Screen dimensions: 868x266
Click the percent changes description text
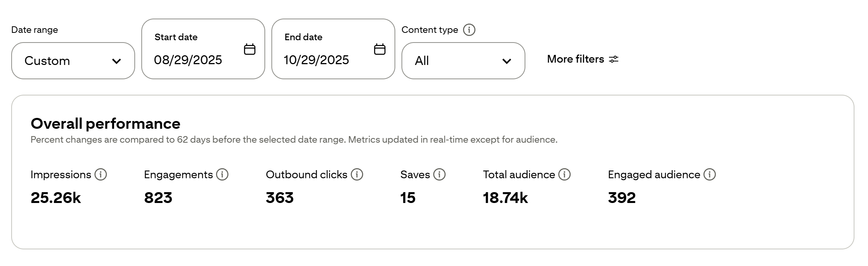294,140
